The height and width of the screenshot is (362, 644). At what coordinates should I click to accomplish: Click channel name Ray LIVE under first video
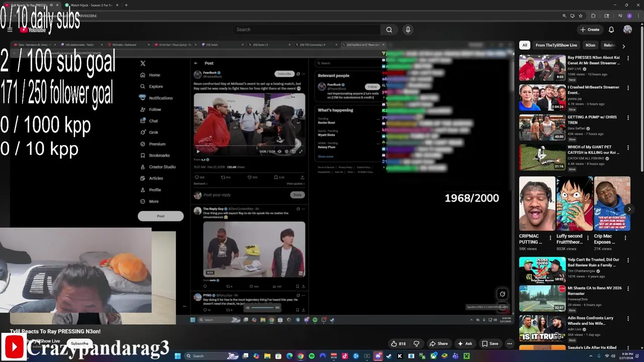pyautogui.click(x=575, y=69)
